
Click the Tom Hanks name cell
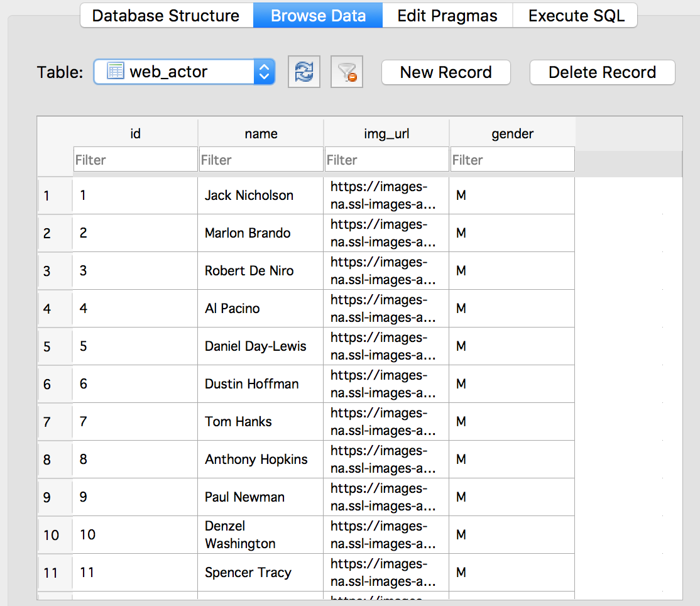(261, 422)
